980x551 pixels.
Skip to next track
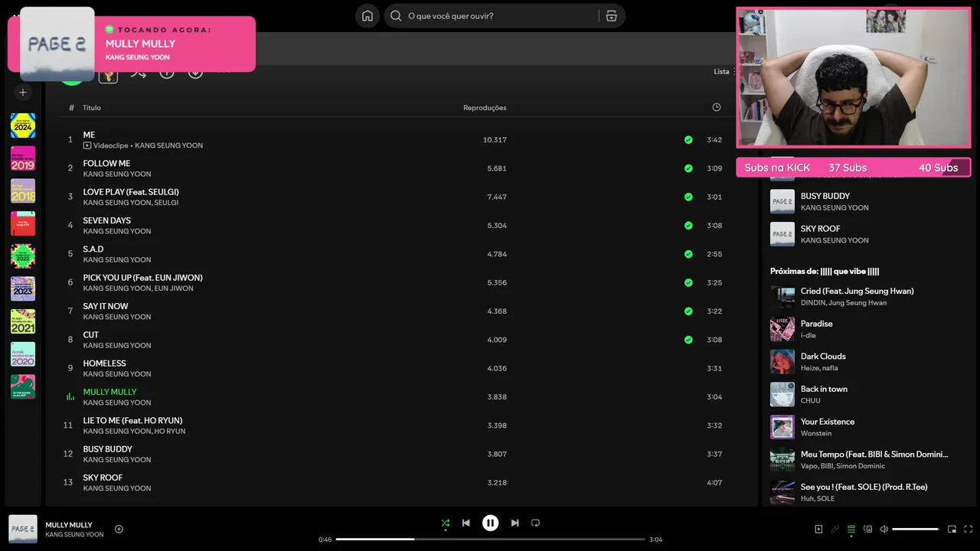point(514,523)
